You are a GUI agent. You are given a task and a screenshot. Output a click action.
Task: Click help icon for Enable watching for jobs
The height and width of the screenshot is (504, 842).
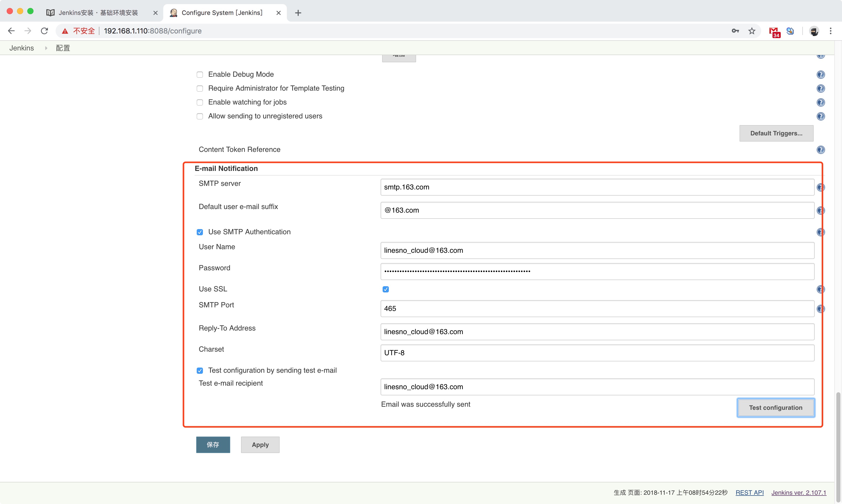820,102
